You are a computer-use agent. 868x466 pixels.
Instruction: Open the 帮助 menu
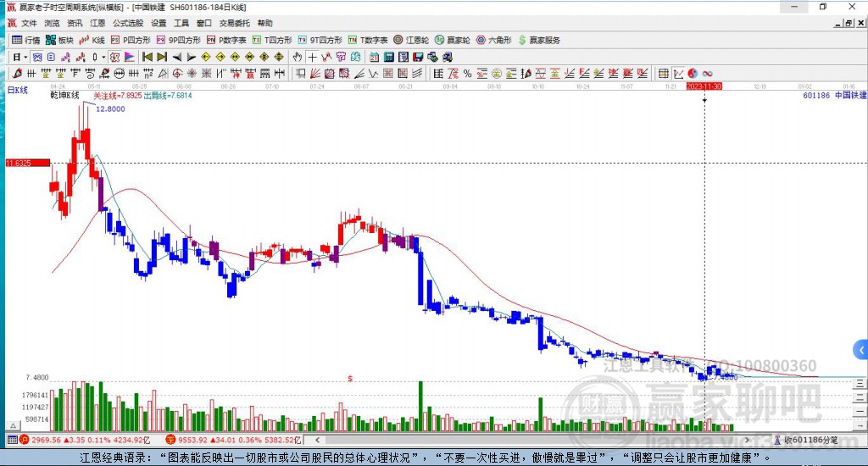tap(264, 23)
